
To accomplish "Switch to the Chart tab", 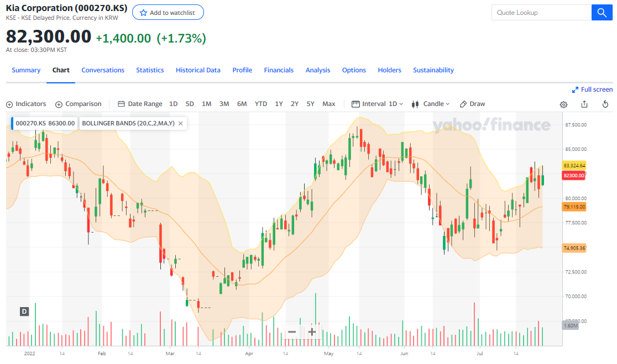I will [61, 70].
